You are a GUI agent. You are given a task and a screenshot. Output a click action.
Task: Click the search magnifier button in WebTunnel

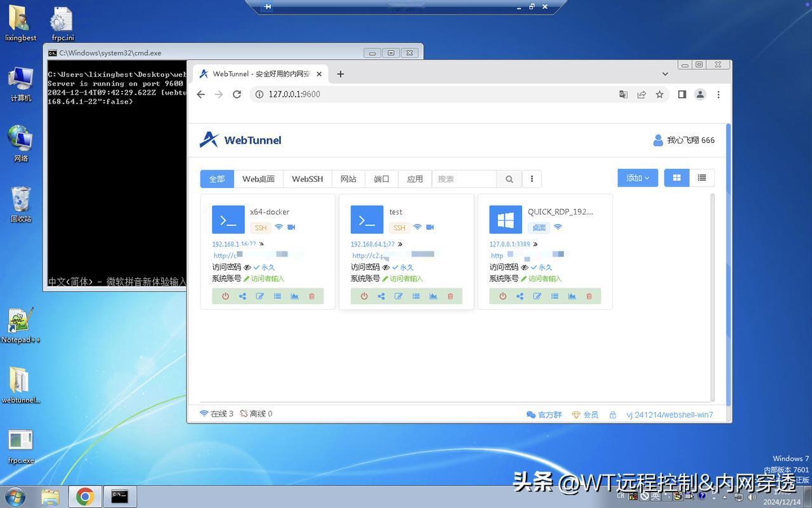click(x=509, y=179)
